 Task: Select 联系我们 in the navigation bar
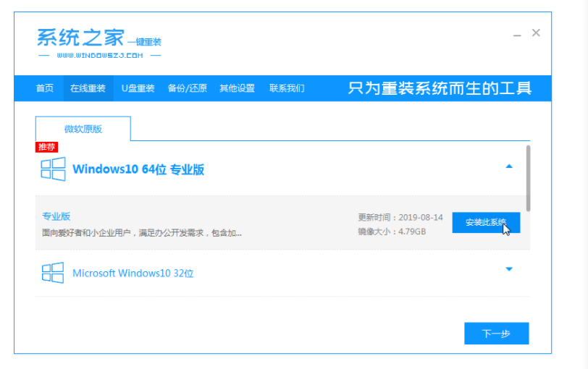point(287,88)
